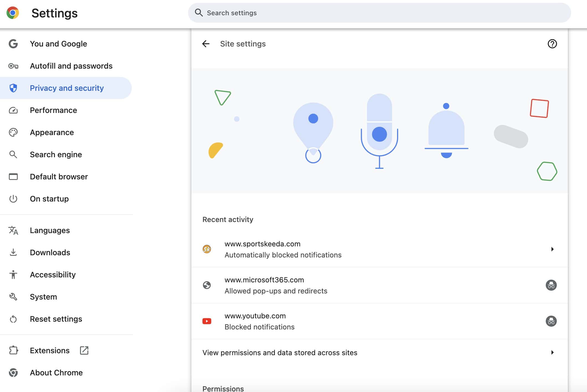
Task: Click the Performance icon in sidebar
Action: [x=13, y=110]
